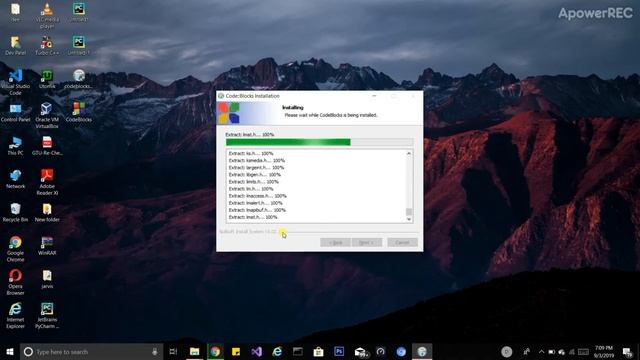Select the WinRAR desktop icon
Viewport: 640px width, 360px height.
(47, 246)
